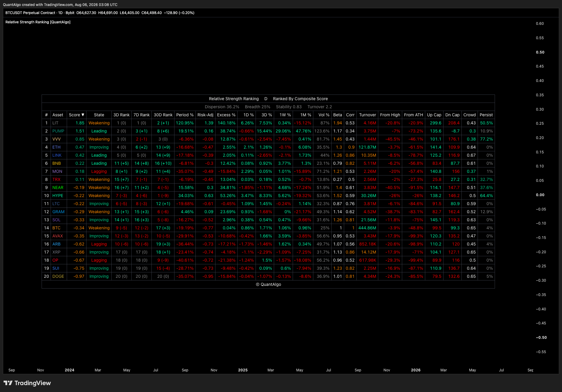Click ETH's 121.87M turnover value

tap(367, 147)
